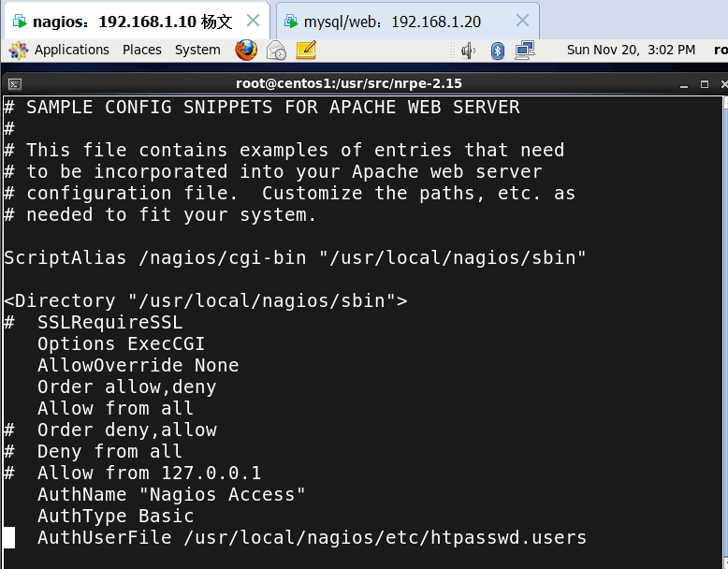Launch the Firefox browser icon

click(x=246, y=51)
